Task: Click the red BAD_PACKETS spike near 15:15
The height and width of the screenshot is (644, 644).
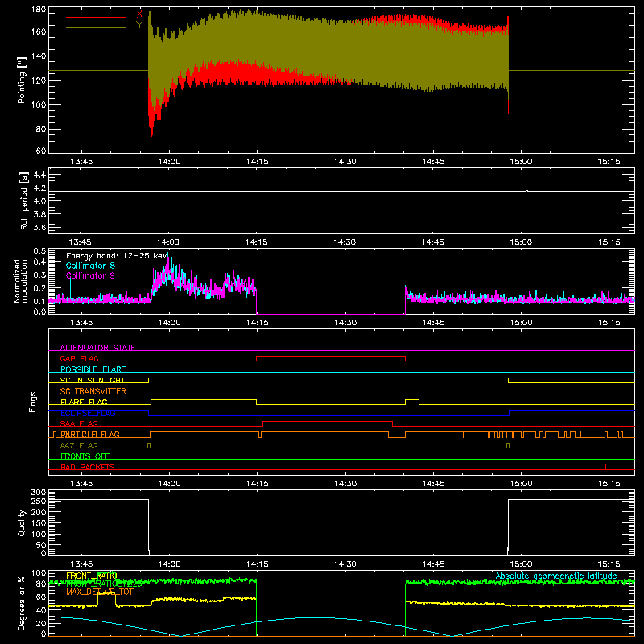Action: 605,467
